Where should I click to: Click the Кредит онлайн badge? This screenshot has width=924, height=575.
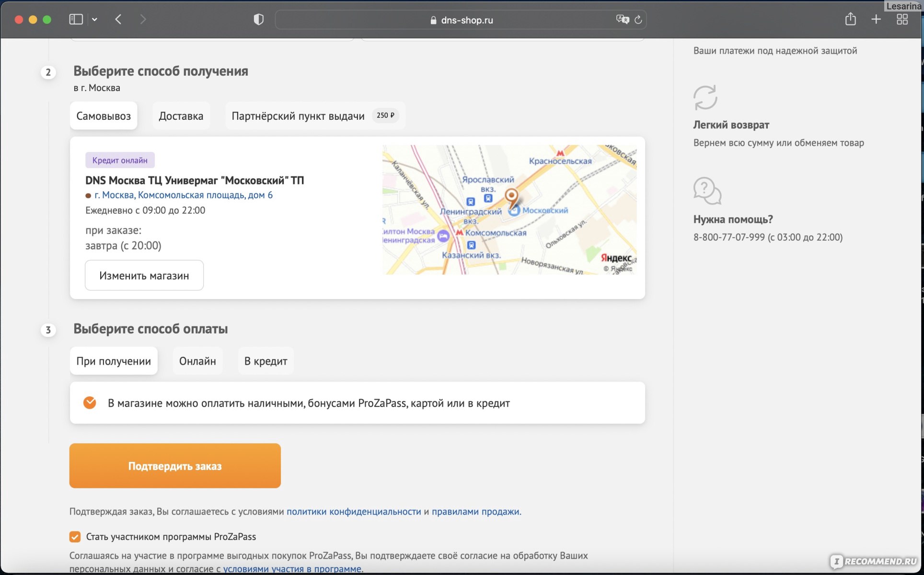click(120, 160)
